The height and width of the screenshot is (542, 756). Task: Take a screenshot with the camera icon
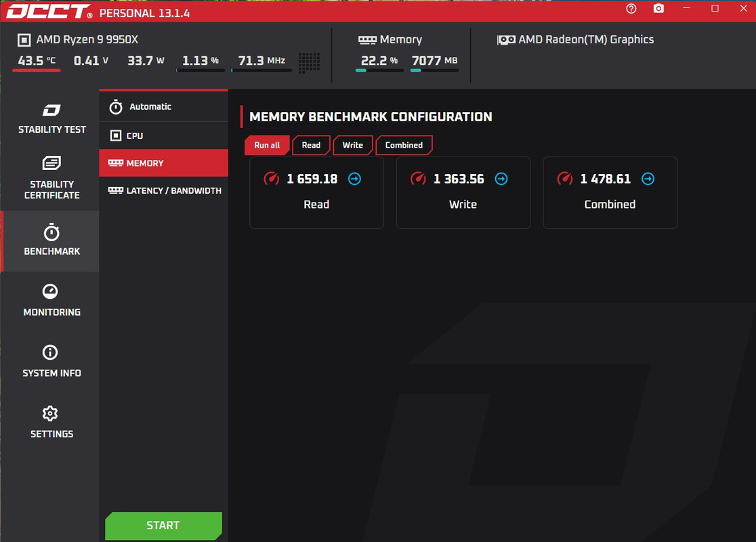point(658,9)
